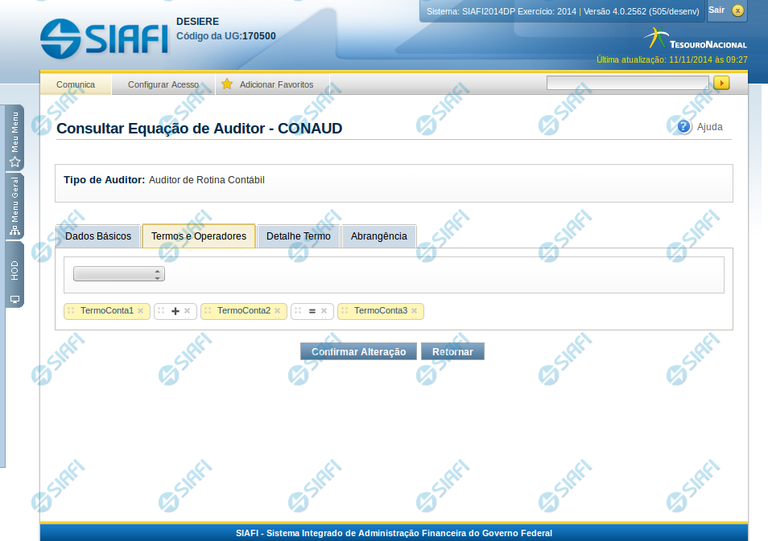The height and width of the screenshot is (541, 768).
Task: Click the drag handle of TermoConta3
Action: tap(344, 310)
